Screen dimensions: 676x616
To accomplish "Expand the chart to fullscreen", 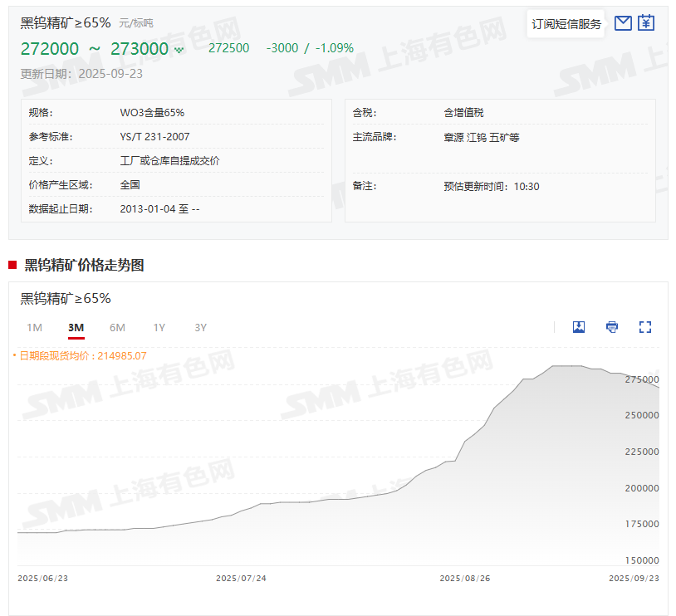I will [x=645, y=327].
